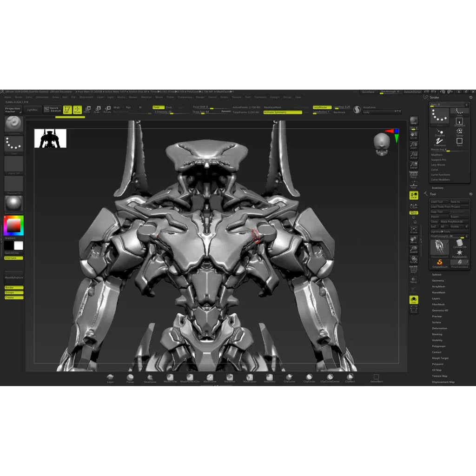Click the color picker gradient square
The image size is (476, 476).
pyautogui.click(x=13, y=225)
